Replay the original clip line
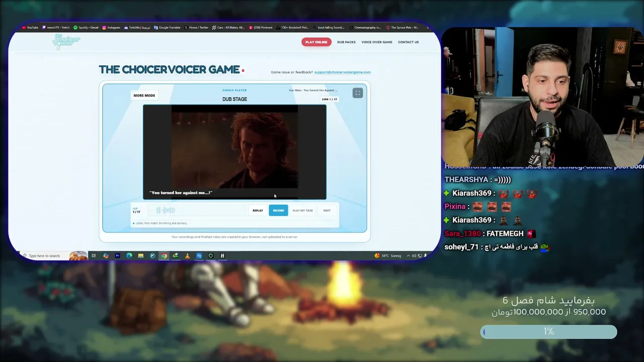This screenshot has height=362, width=644. (x=258, y=210)
